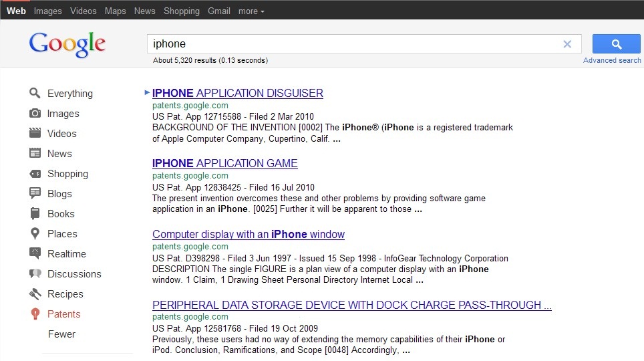Click patents.google.com URL under iPhone window result
The image size is (644, 361).
point(190,246)
